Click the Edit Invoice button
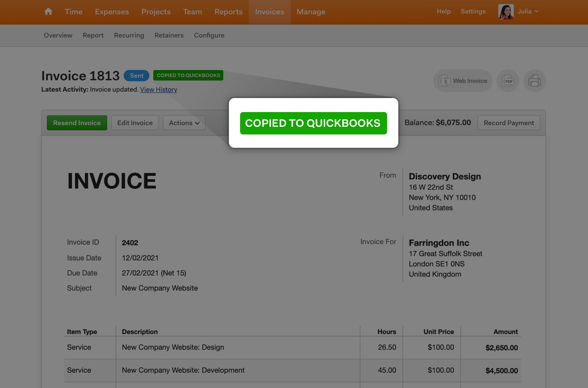This screenshot has height=388, width=588. tap(135, 123)
